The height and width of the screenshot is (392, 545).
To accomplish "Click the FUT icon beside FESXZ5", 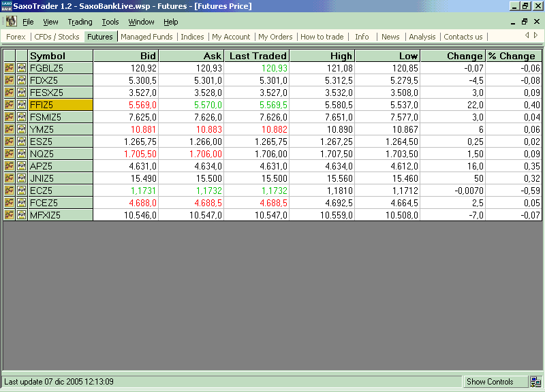I will pyautogui.click(x=22, y=93).
